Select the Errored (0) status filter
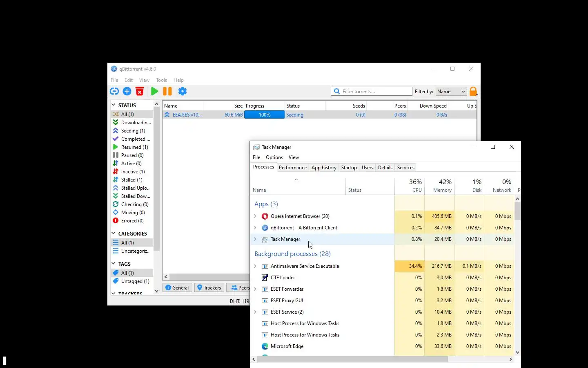Screen dimensions: 588x368 coord(133,221)
